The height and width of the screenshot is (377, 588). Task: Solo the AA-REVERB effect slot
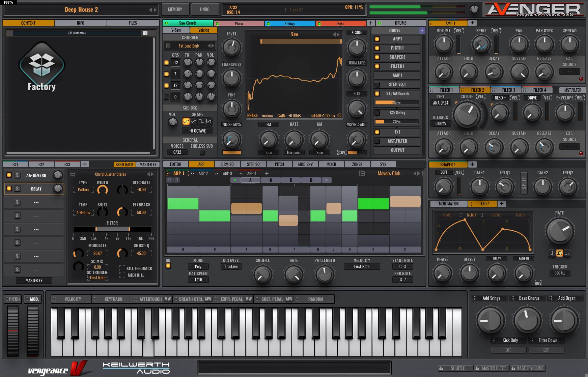click(x=17, y=175)
